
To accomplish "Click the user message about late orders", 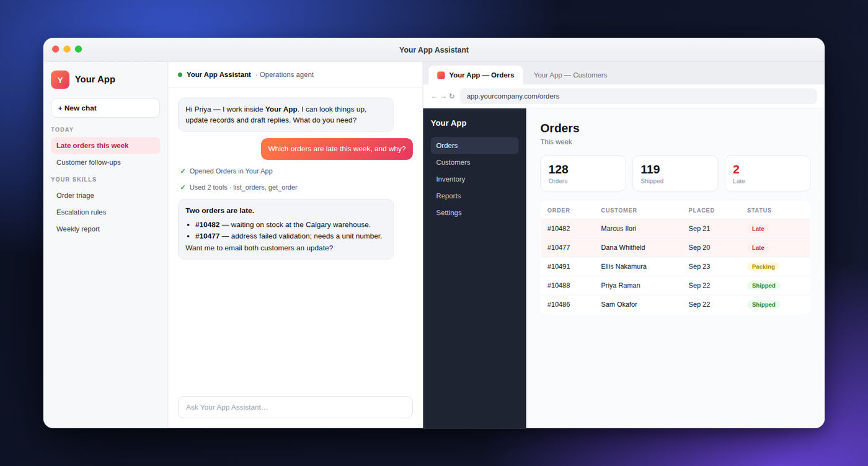I will [337, 149].
